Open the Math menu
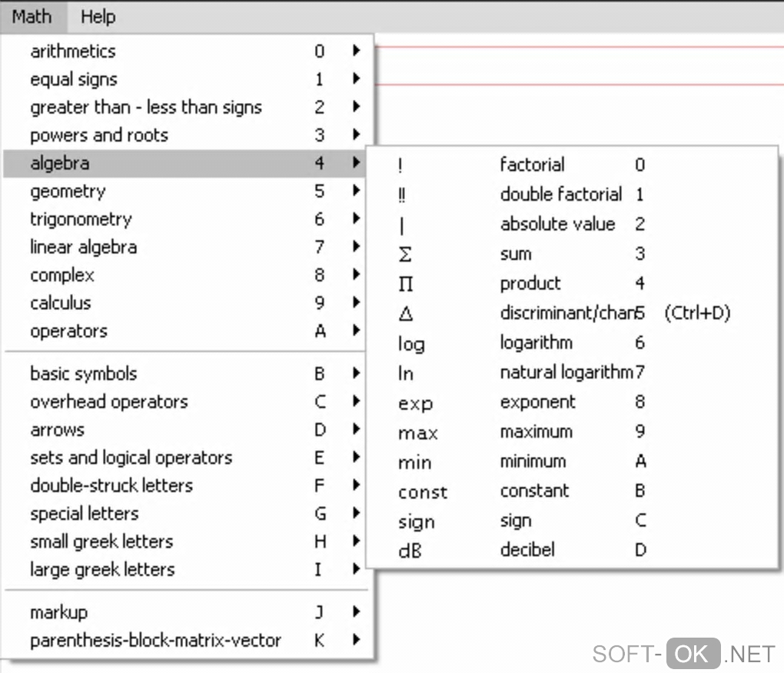Image resolution: width=784 pixels, height=673 pixels. (32, 16)
